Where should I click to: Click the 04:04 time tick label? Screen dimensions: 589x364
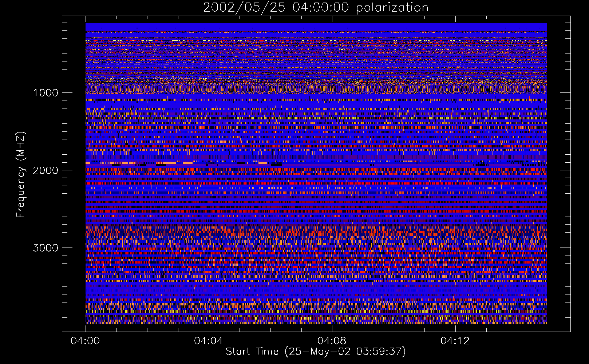[209, 341]
